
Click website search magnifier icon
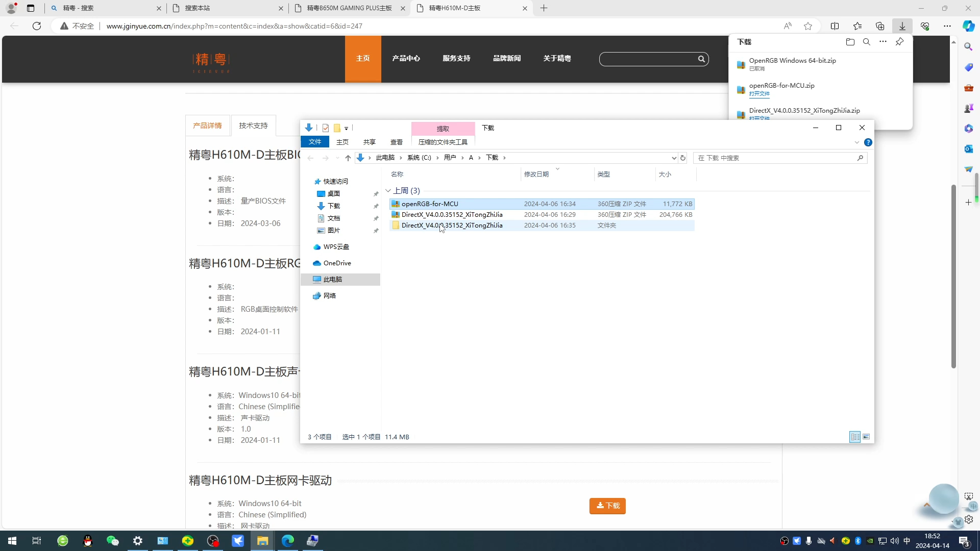pyautogui.click(x=701, y=59)
